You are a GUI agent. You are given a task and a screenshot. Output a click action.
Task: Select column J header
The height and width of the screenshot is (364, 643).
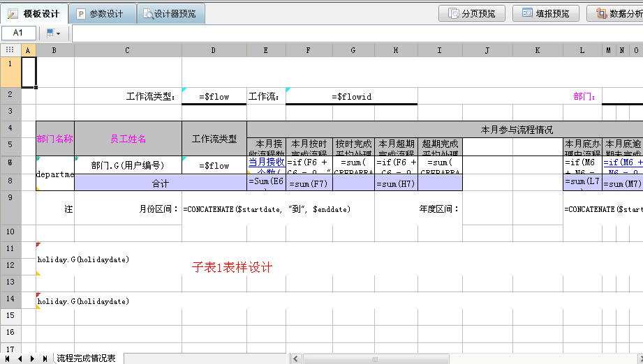point(487,50)
